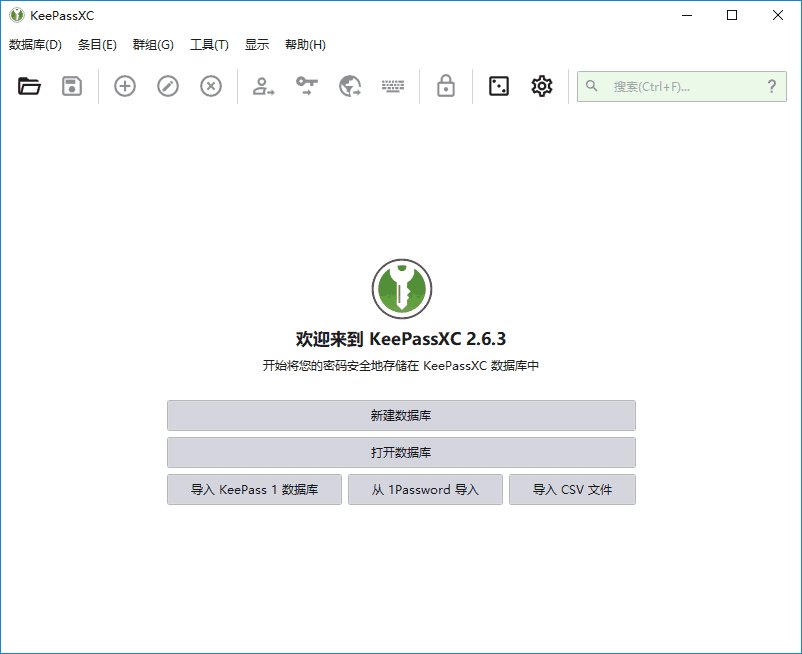The height and width of the screenshot is (654, 802).
Task: Open an existing database file via the toolbar
Action: [x=29, y=86]
